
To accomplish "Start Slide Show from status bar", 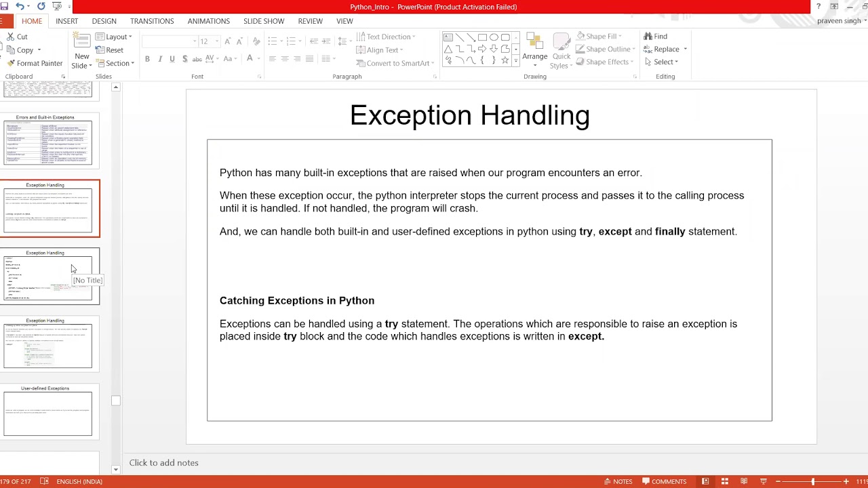I will click(763, 481).
